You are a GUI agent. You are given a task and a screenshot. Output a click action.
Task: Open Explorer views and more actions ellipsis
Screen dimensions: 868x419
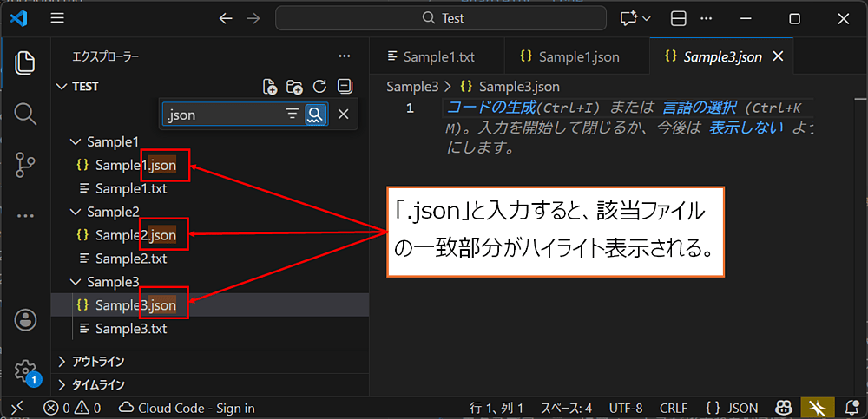(x=345, y=56)
